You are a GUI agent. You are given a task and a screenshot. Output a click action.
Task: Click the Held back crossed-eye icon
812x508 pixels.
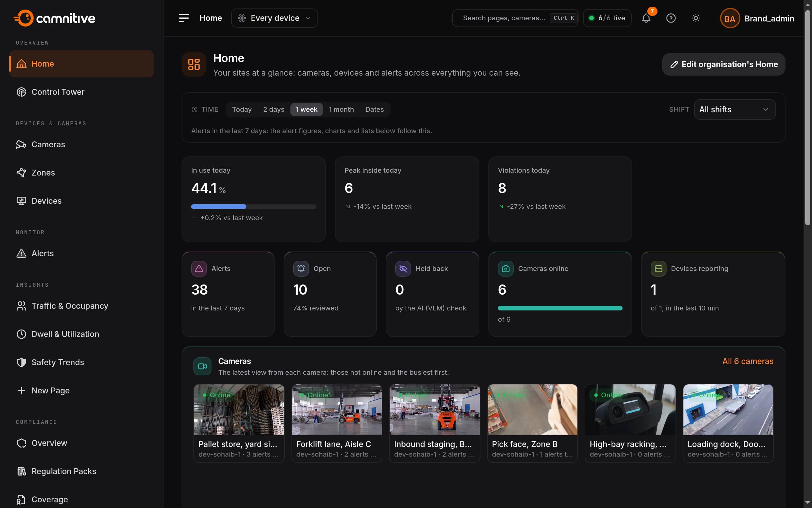(403, 268)
